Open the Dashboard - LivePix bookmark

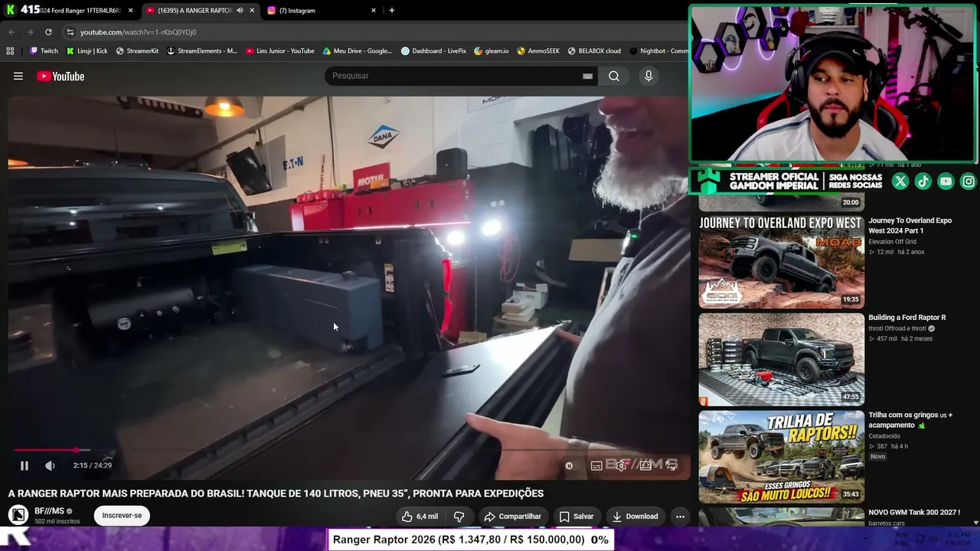(433, 51)
